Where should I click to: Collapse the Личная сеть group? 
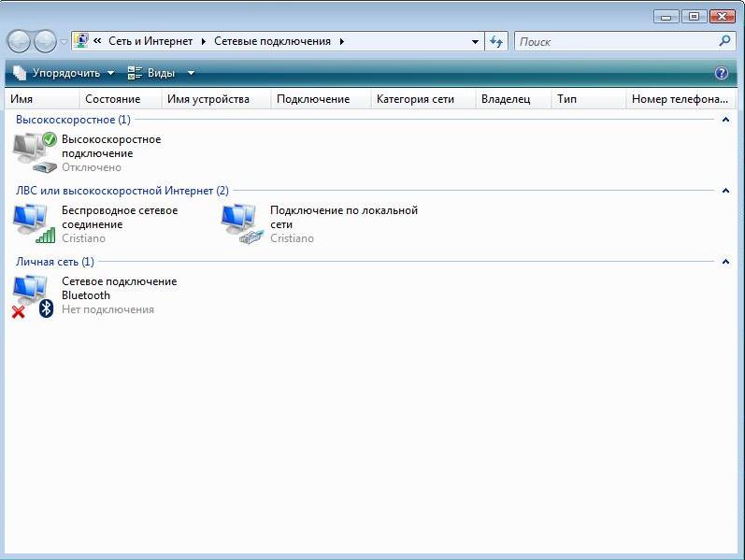725,262
